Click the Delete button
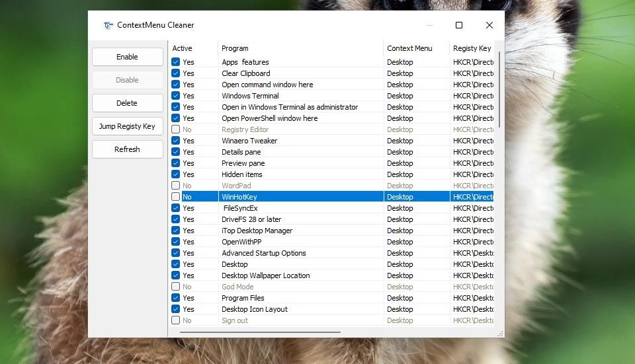This screenshot has height=364, width=635. pyautogui.click(x=127, y=103)
